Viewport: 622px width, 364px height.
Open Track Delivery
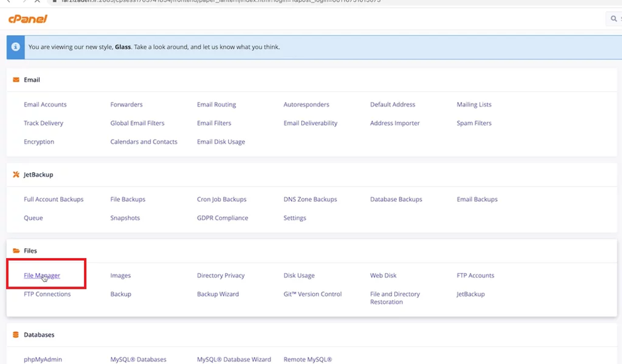(43, 123)
